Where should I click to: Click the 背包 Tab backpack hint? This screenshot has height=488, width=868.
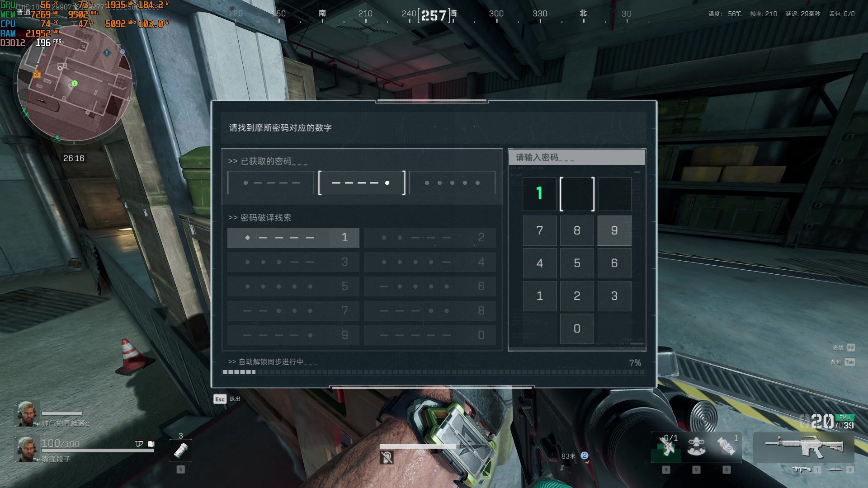(x=843, y=362)
